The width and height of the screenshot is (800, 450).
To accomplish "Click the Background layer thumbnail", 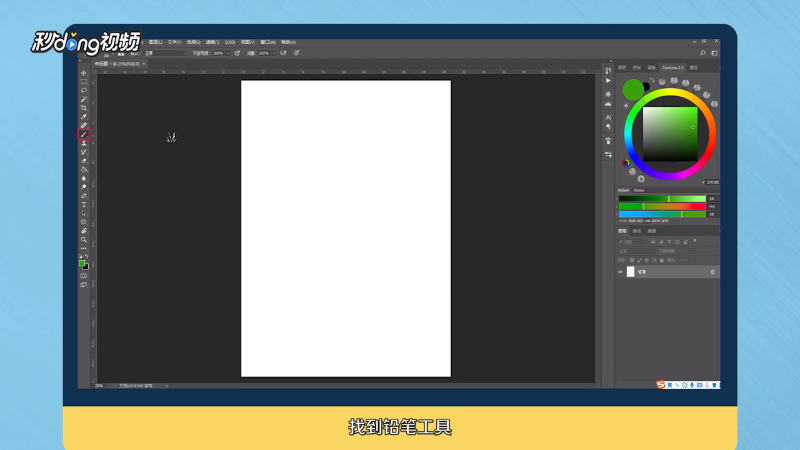I will tap(631, 272).
